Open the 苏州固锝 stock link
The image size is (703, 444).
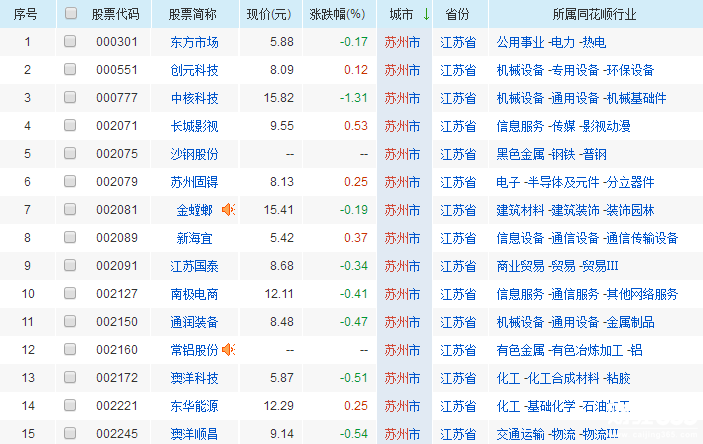click(194, 182)
